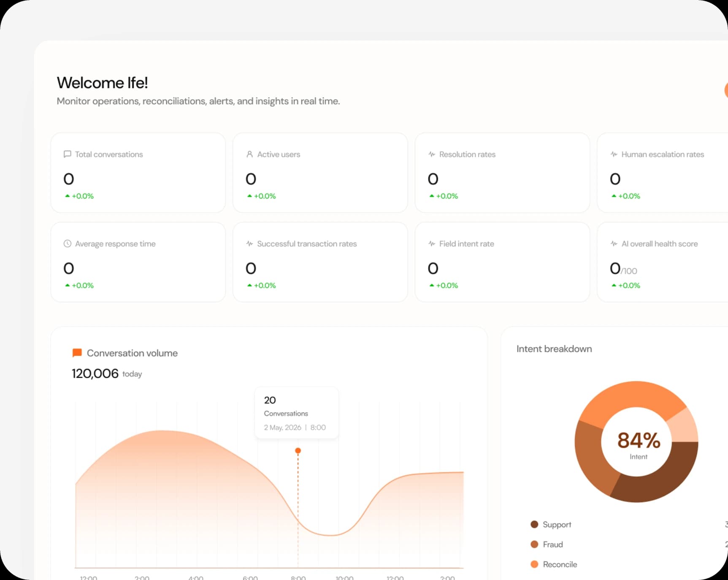Click the Support legend label
The height and width of the screenshot is (580, 728).
tap(557, 524)
